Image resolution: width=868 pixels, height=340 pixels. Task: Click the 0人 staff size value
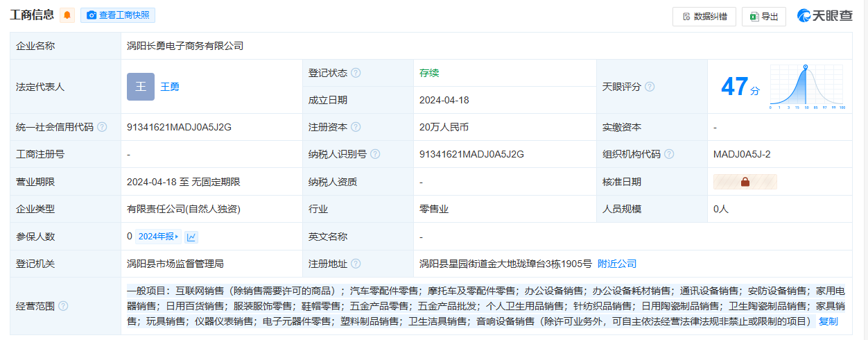tap(721, 209)
